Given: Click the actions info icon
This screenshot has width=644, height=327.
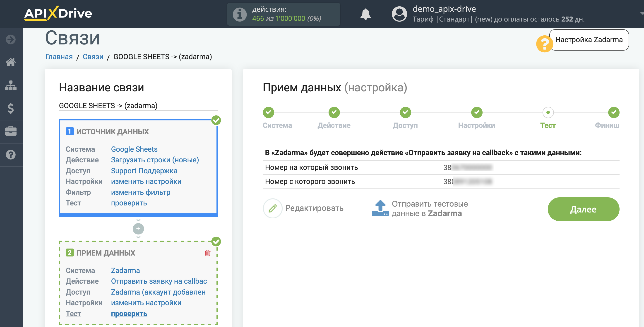Looking at the screenshot, I should pyautogui.click(x=240, y=14).
